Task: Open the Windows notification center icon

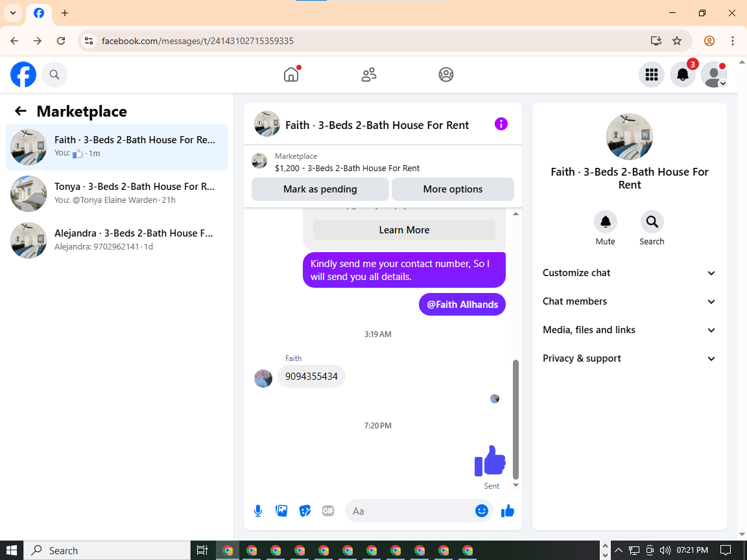Action: [726, 550]
